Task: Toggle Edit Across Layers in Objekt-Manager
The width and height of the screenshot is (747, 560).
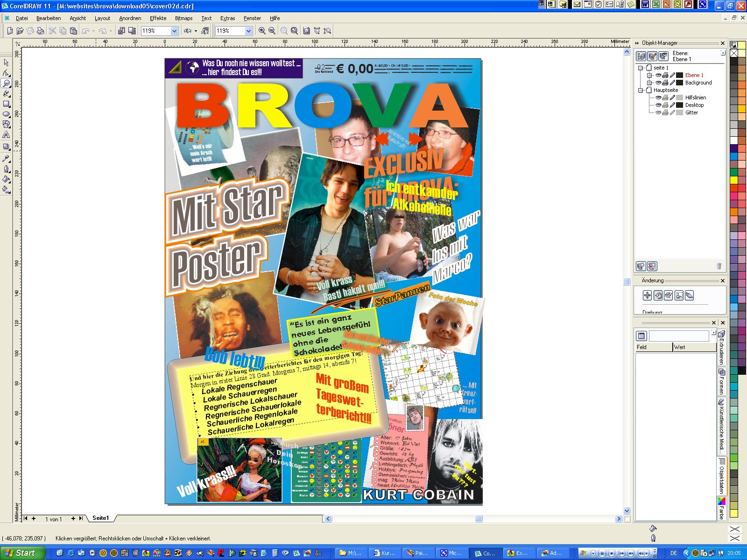Action: tap(653, 56)
